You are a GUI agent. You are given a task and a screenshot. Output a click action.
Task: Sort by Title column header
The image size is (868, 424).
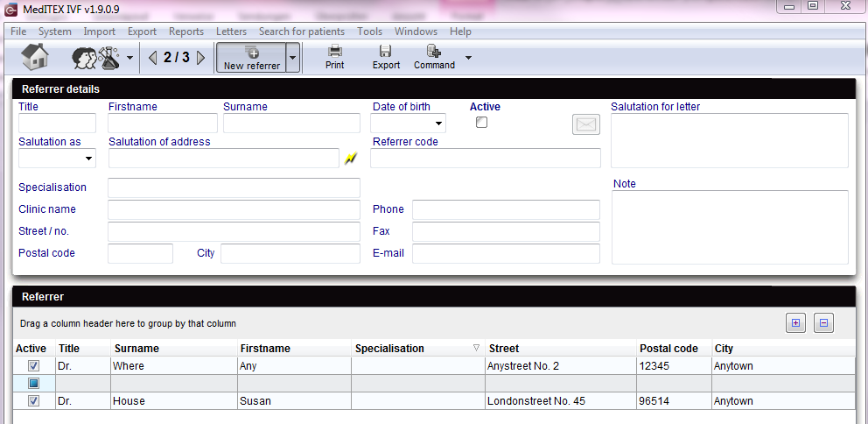tap(83, 349)
